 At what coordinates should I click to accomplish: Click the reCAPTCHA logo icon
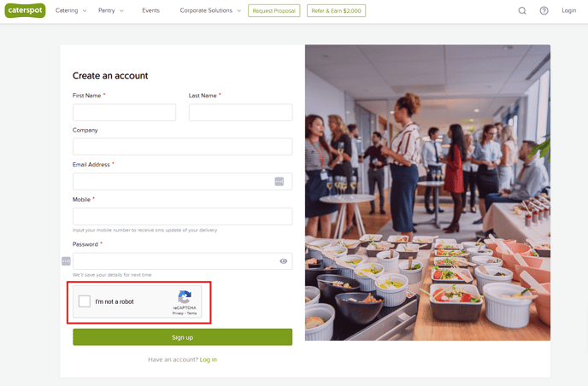pos(185,297)
